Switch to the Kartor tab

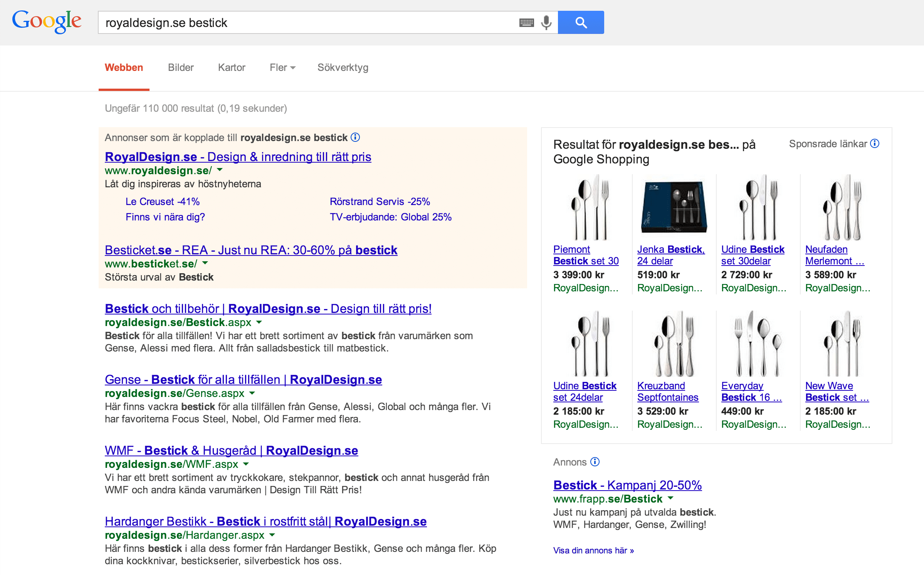coord(232,67)
